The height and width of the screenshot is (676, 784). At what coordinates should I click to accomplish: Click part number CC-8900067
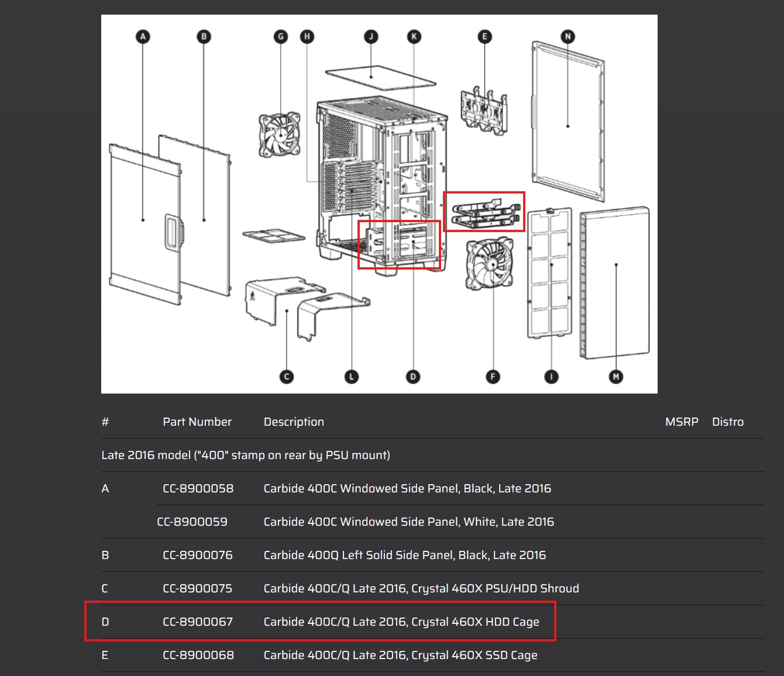[x=198, y=622]
